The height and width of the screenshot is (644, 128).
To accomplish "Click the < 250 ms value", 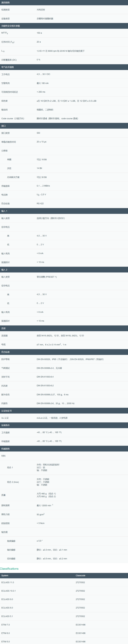I will (41, 92).
